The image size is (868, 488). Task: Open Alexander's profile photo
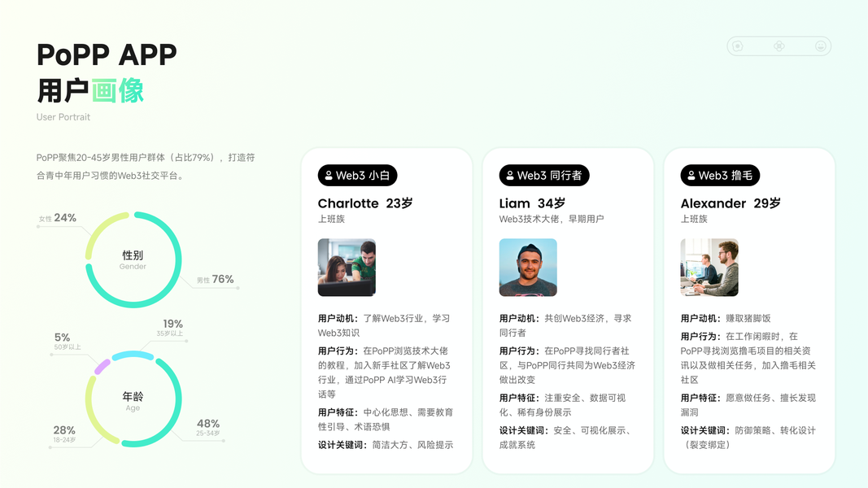coord(709,268)
